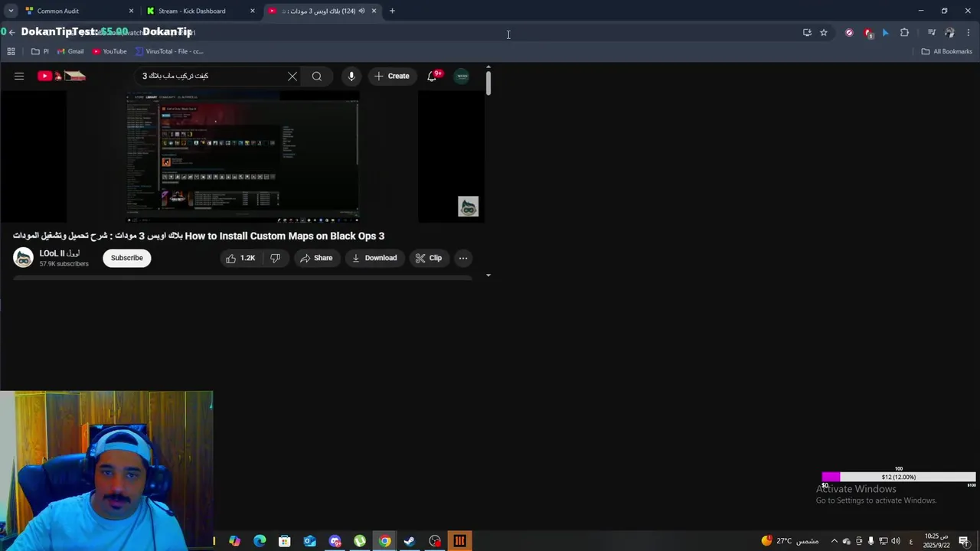Like the video with 1.2K likes
This screenshot has height=551, width=980.
pyautogui.click(x=240, y=258)
